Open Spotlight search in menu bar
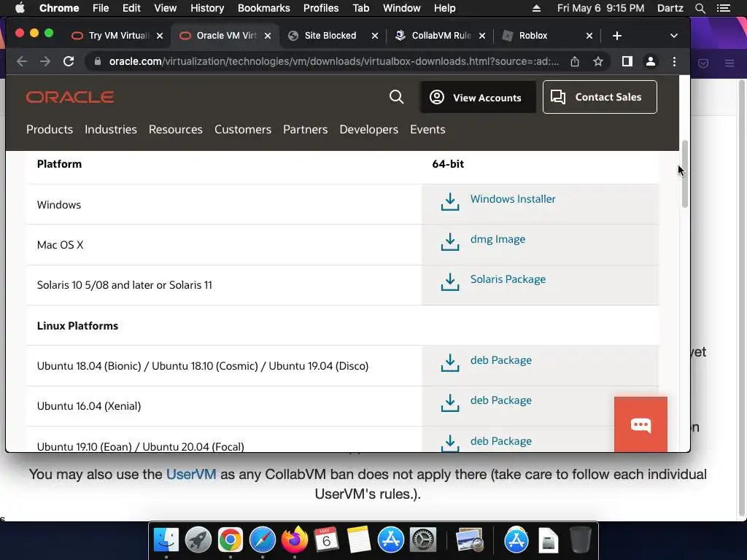Screen dimensions: 747x560 tap(700, 8)
